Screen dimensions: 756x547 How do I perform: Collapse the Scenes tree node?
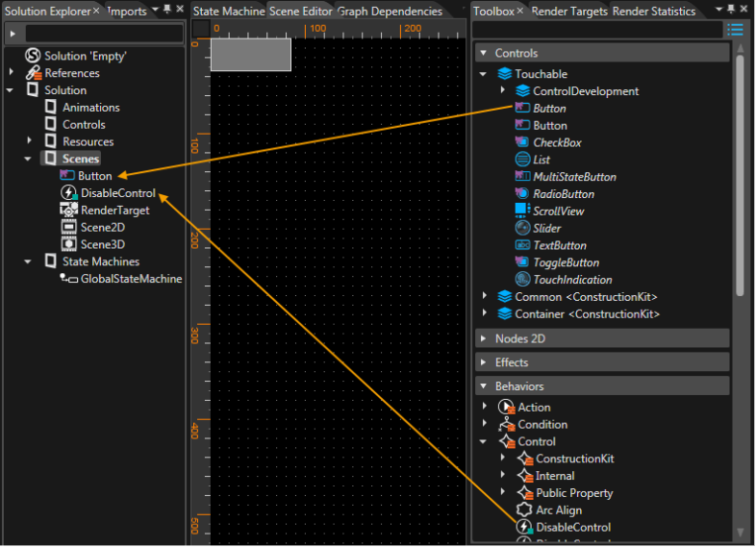coord(28,159)
